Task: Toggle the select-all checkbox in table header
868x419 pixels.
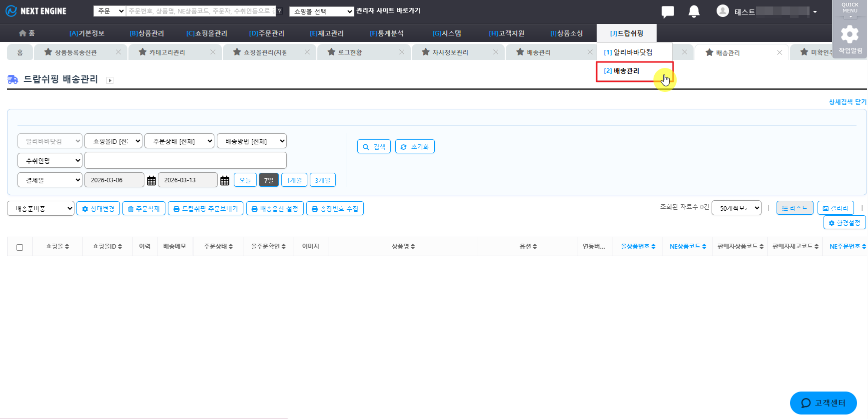Action: [x=20, y=247]
